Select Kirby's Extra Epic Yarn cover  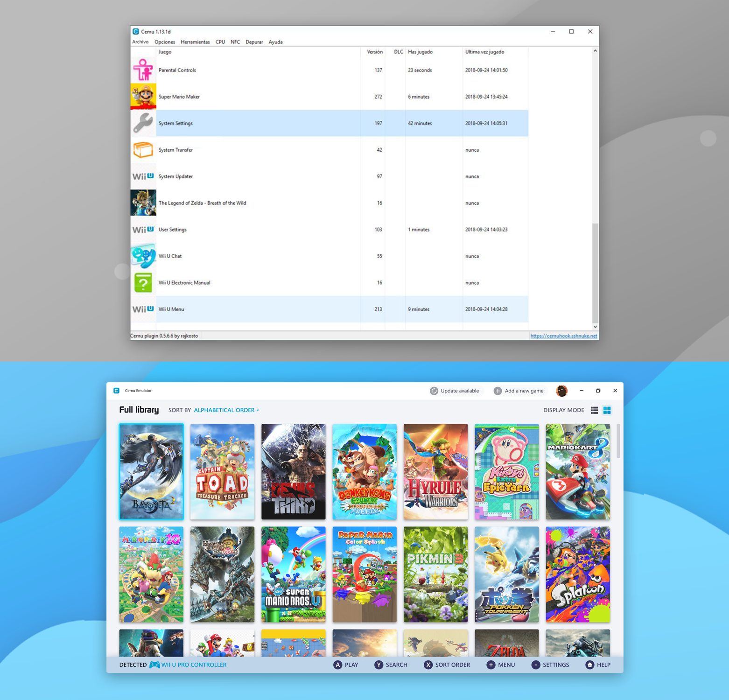tap(507, 472)
